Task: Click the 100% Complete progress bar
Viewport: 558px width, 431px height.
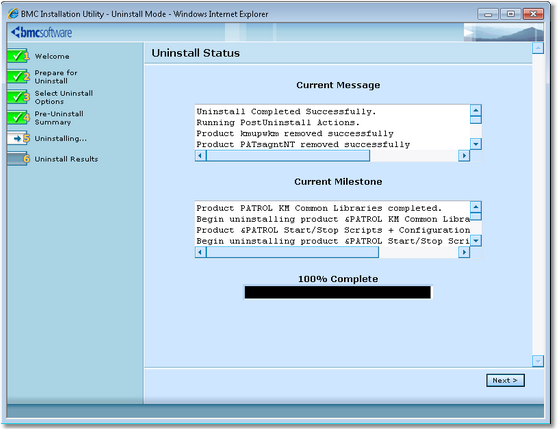Action: (337, 292)
